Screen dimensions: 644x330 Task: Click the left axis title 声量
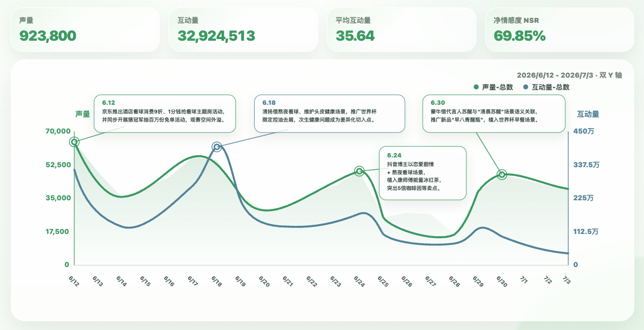pos(82,114)
